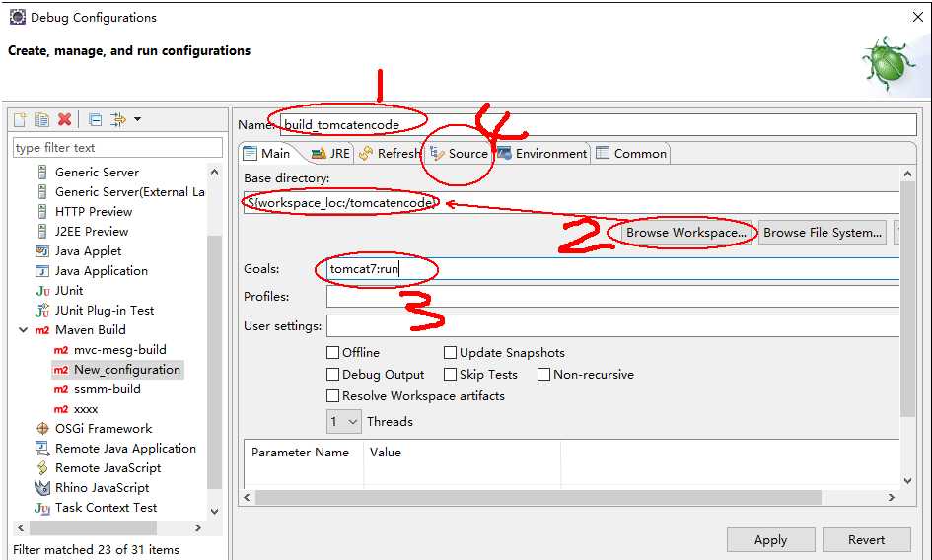Screen dimensions: 932x560
Task: Click Main tab panel scroll down arrow
Action: tap(907, 481)
